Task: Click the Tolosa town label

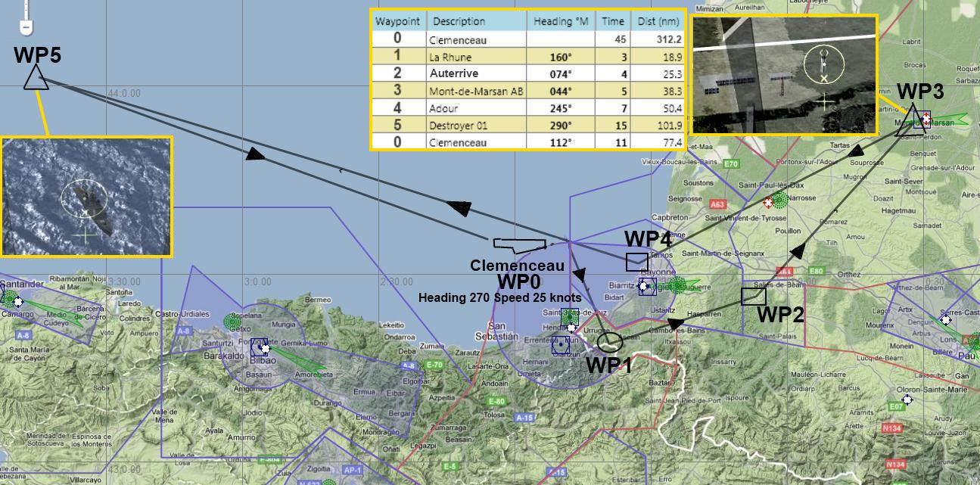Action: click(x=494, y=415)
